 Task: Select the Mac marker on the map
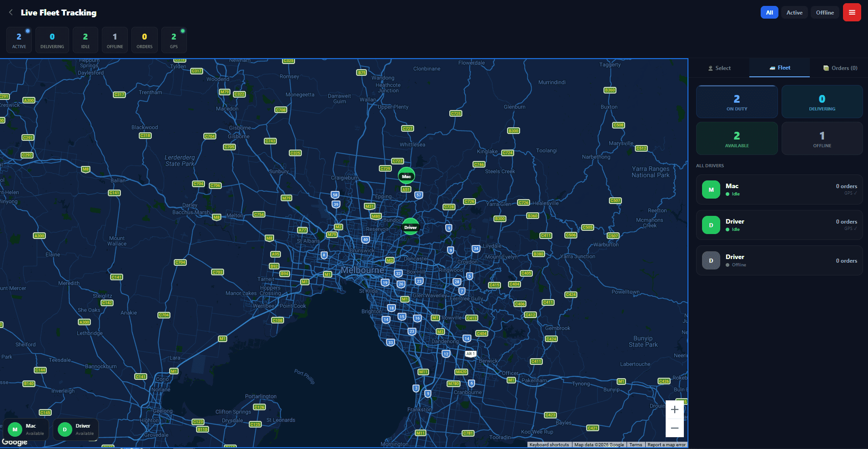[406, 175]
